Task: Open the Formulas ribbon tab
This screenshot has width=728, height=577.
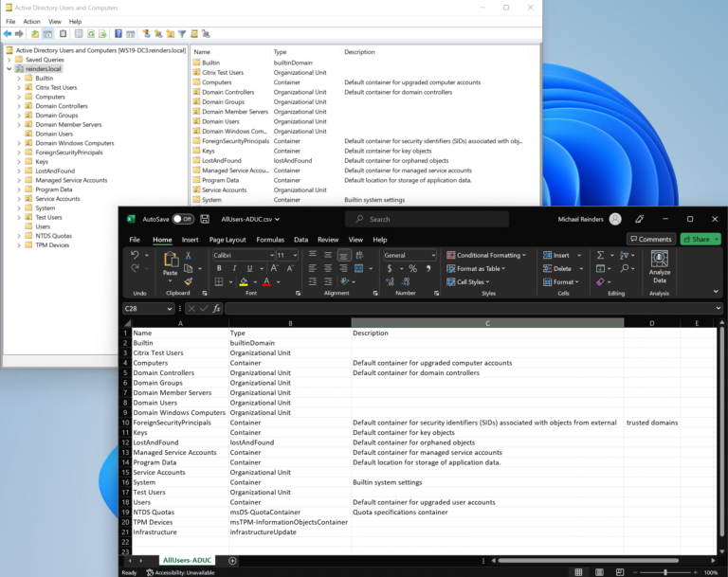Action: tap(270, 240)
